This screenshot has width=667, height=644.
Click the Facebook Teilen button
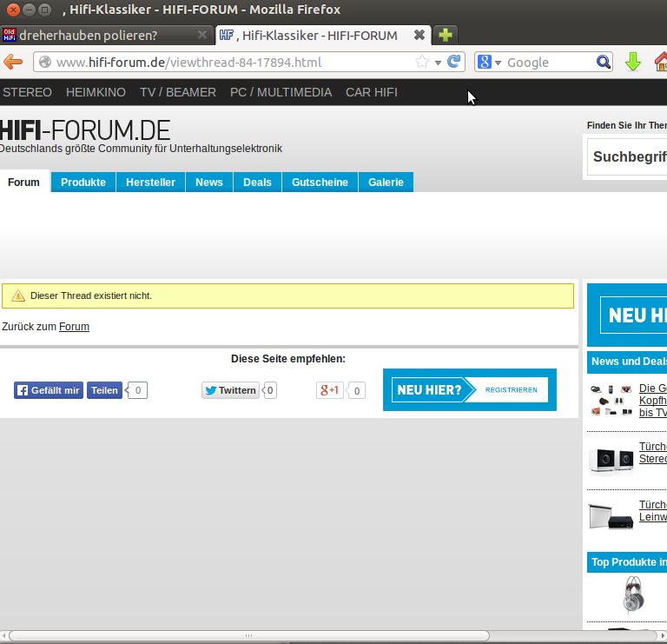click(x=104, y=390)
